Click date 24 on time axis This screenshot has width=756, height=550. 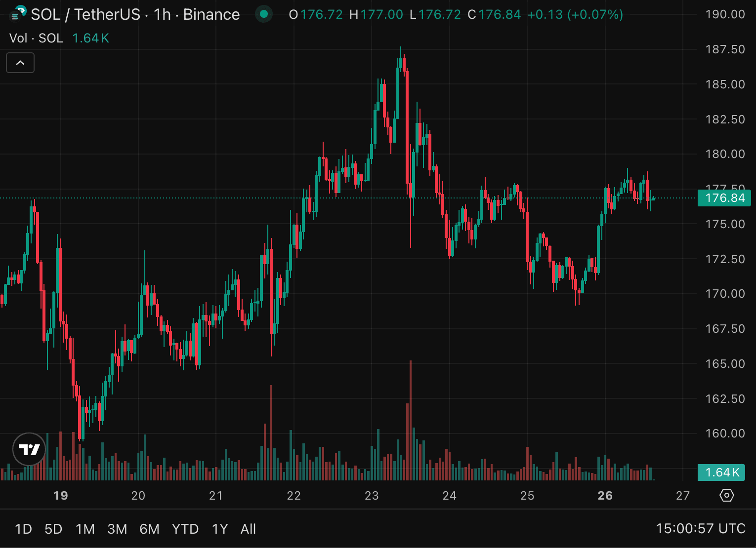[x=450, y=495]
